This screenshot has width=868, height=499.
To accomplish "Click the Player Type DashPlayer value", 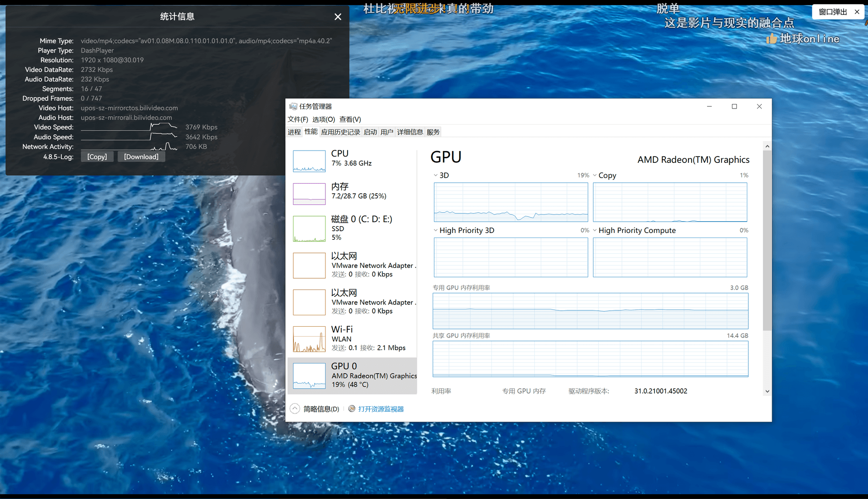I will [97, 51].
